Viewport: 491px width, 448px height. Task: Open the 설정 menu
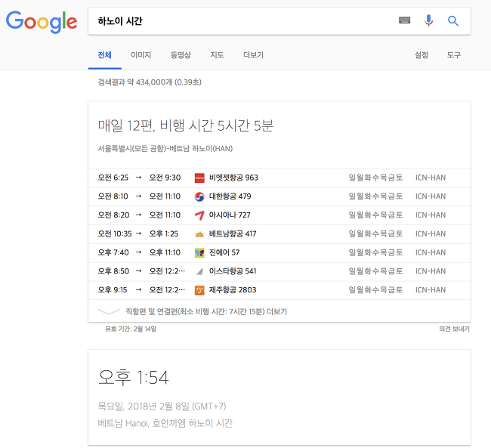tap(422, 55)
